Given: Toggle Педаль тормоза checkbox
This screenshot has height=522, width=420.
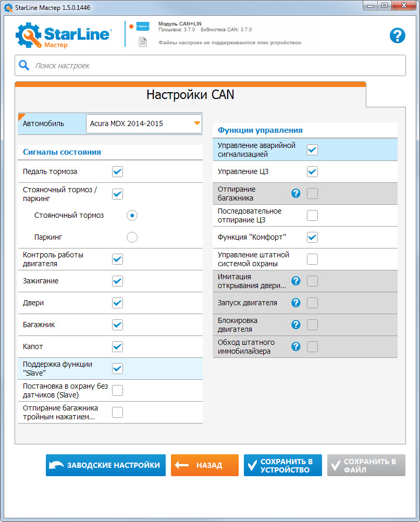Looking at the screenshot, I should point(118,172).
